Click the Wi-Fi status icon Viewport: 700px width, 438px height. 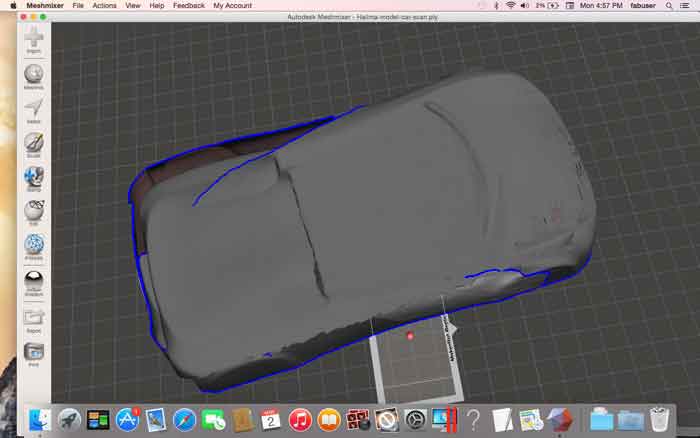tap(511, 5)
